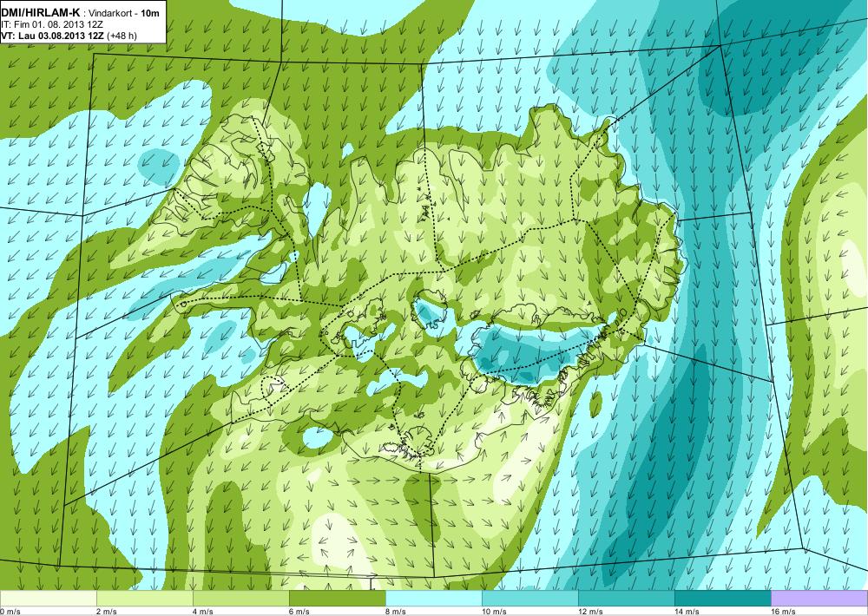Viewport: 868px width, 616px height.
Task: Click the 12–14 m/s teal legend swatch
Action: pyautogui.click(x=627, y=599)
